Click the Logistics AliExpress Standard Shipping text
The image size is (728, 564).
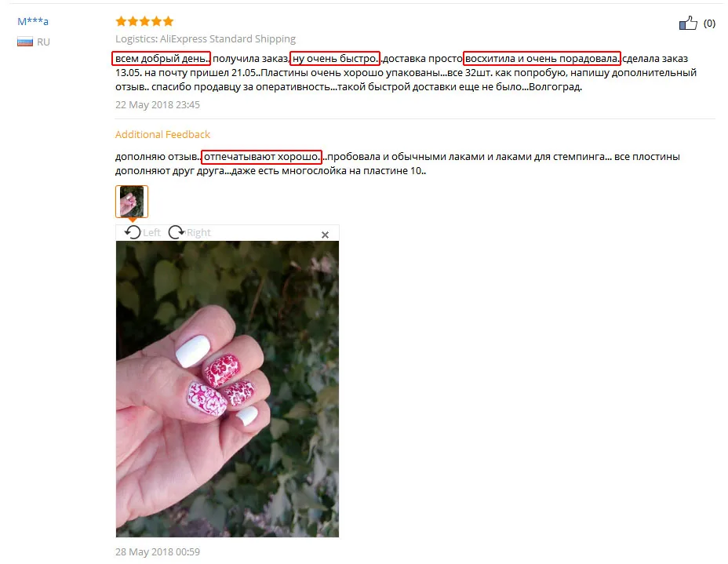[206, 38]
